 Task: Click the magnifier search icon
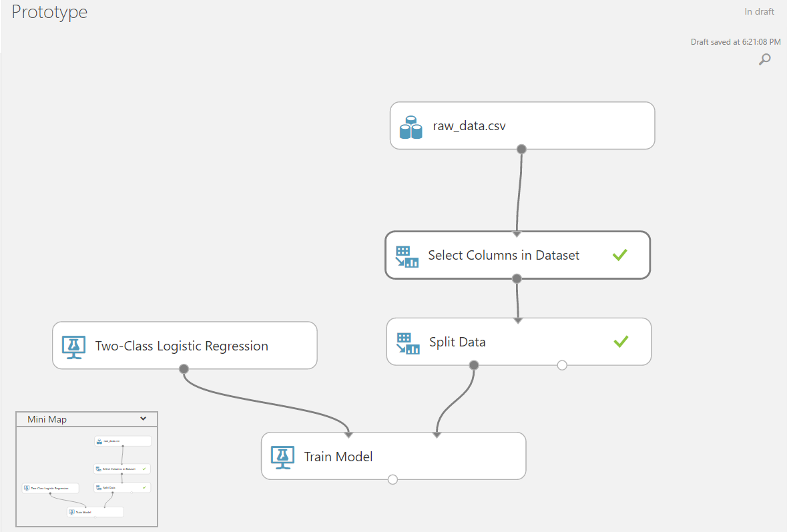pos(765,59)
